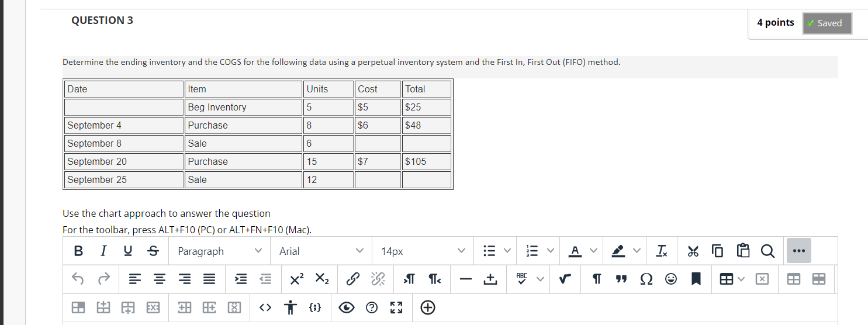Open find and replace (magnifier icon)
The width and height of the screenshot is (868, 325).
pos(767,251)
